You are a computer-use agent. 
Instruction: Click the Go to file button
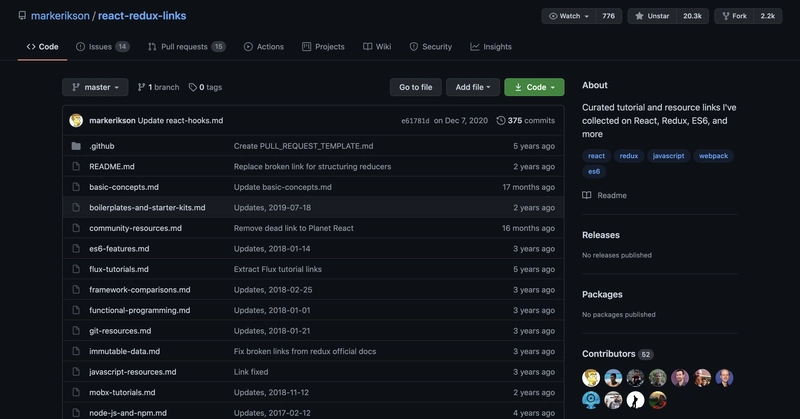(x=416, y=87)
